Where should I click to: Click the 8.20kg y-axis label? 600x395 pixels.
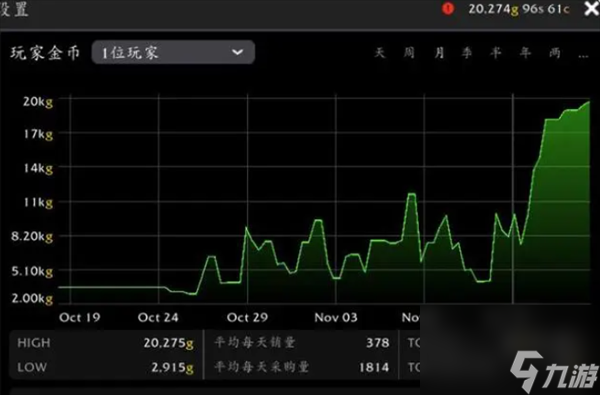point(32,236)
